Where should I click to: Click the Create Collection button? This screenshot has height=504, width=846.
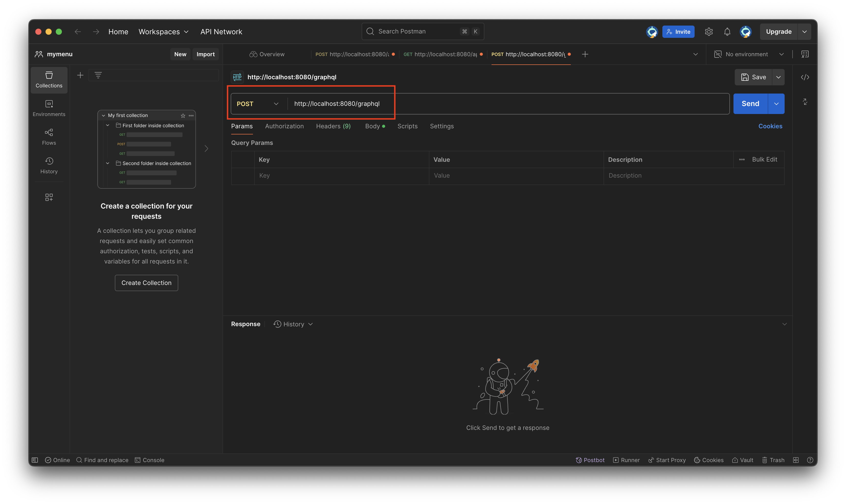coord(147,283)
